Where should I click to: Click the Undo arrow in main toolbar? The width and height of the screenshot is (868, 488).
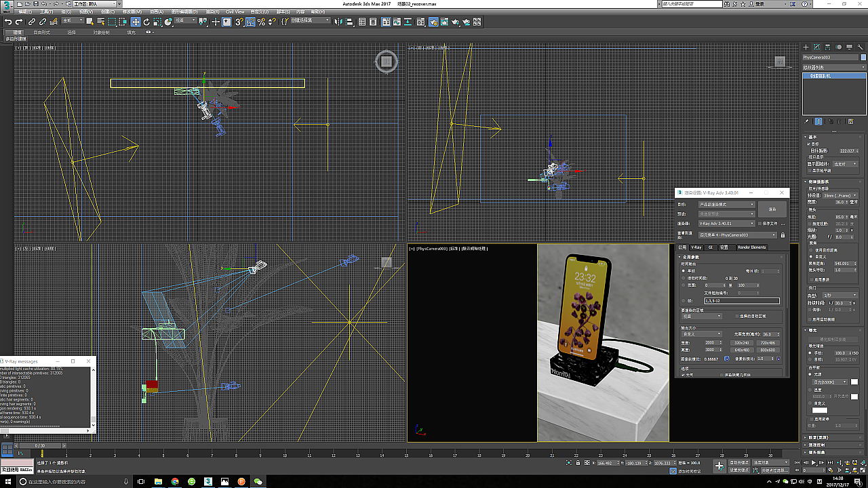[x=8, y=22]
